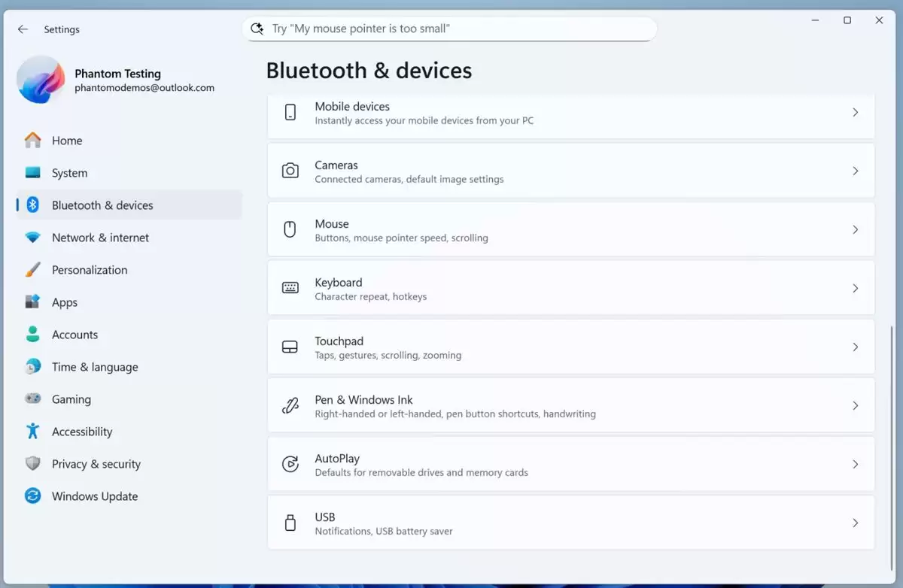Open Privacy & security page
Screen dimensions: 903x588
(96, 464)
